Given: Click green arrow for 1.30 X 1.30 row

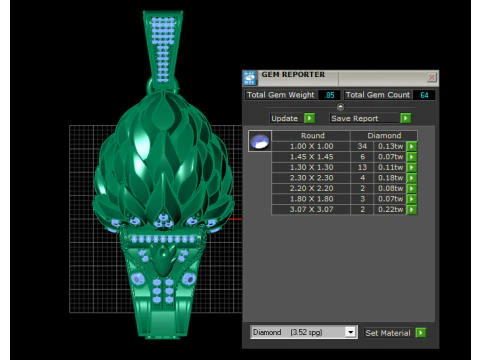Looking at the screenshot, I should click(412, 167).
